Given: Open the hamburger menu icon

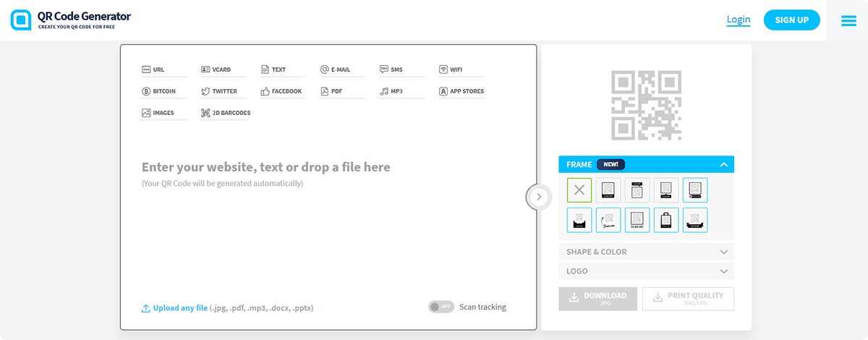Looking at the screenshot, I should click(x=848, y=21).
